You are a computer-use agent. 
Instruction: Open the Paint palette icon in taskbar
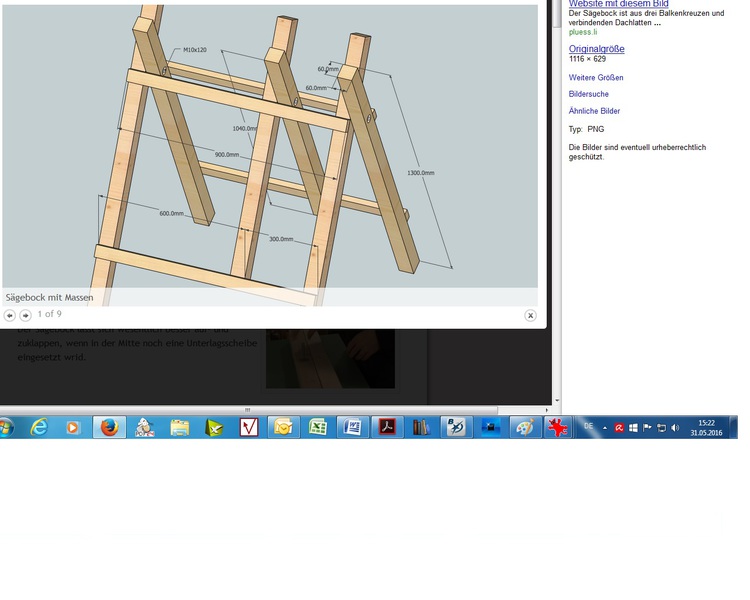524,427
